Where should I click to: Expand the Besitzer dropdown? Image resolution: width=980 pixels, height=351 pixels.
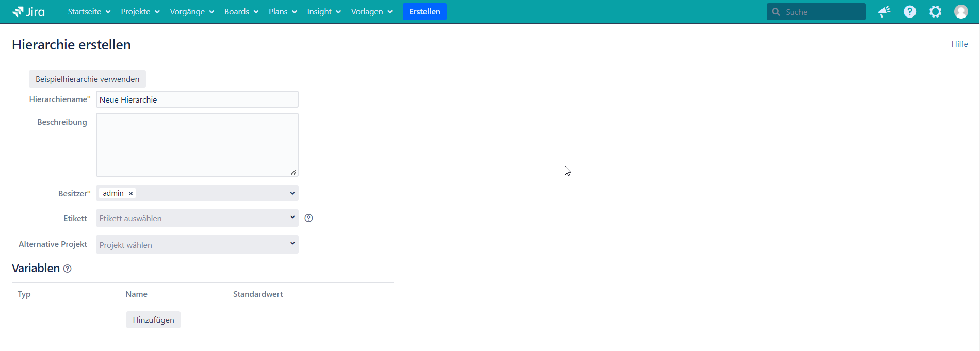coord(292,193)
